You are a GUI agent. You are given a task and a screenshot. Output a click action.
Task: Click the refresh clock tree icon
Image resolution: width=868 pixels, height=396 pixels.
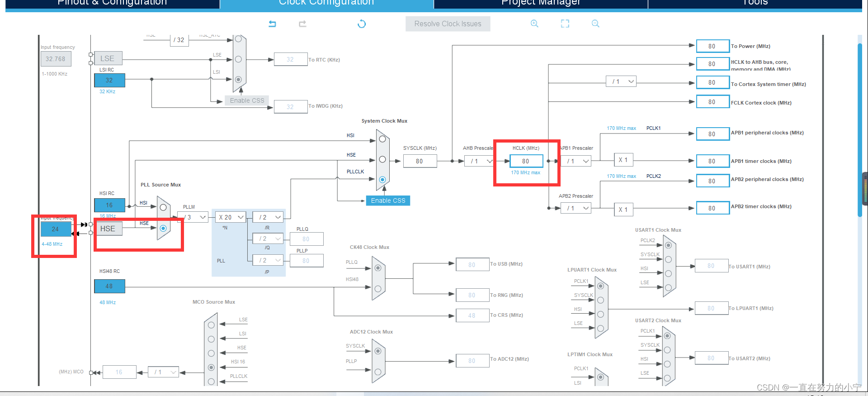pyautogui.click(x=362, y=24)
